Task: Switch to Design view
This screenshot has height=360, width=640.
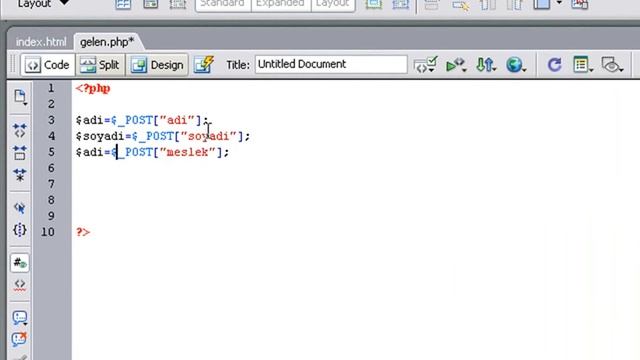Action: 157,65
